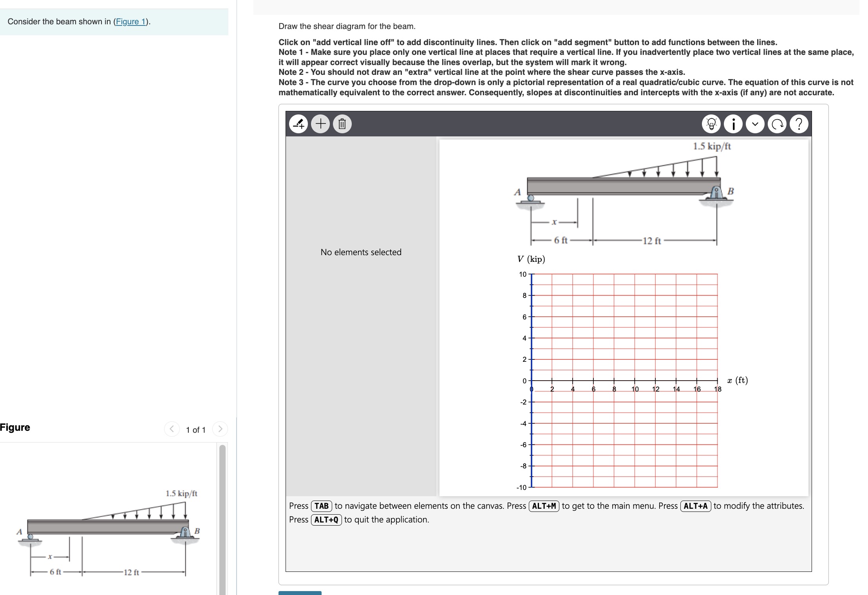The image size is (868, 595).
Task: Click the add segment plus icon
Action: pos(320,123)
